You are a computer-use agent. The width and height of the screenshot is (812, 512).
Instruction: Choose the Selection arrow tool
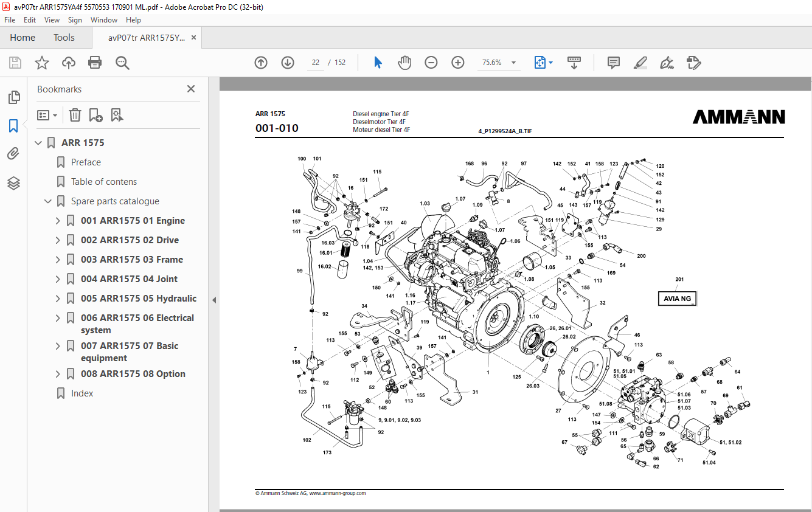click(378, 63)
